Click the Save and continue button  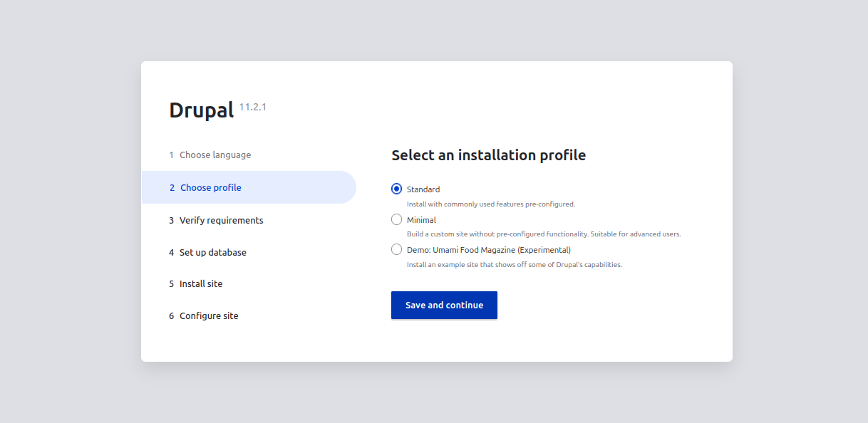444,305
